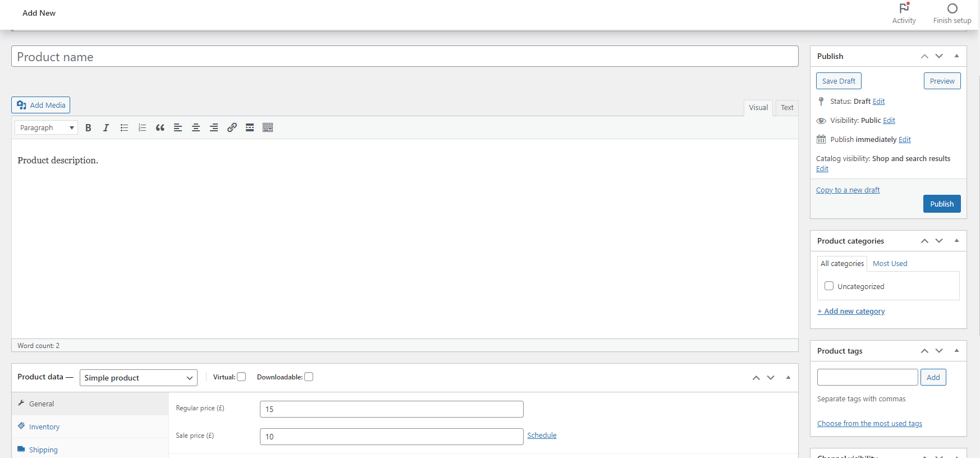
Task: Open the Simple product type dropdown
Action: 139,378
